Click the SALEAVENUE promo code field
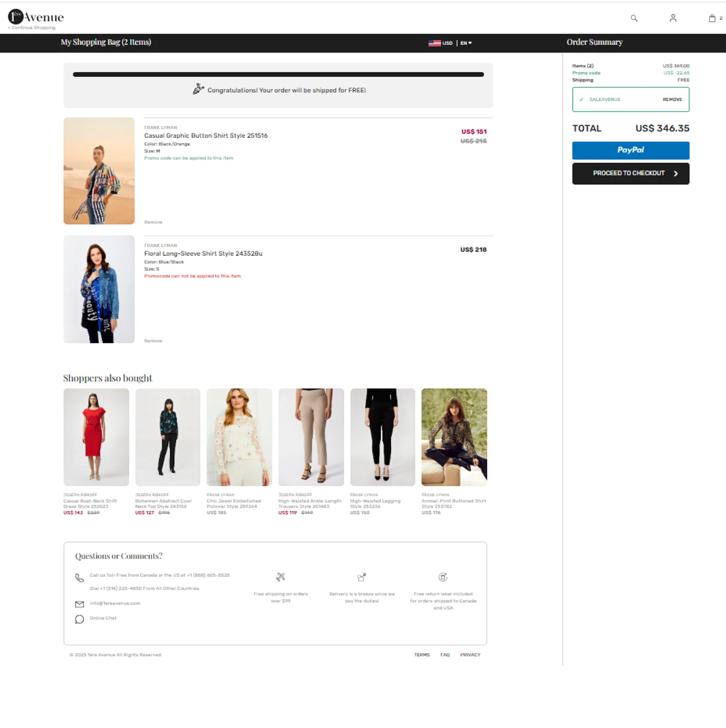 click(630, 99)
